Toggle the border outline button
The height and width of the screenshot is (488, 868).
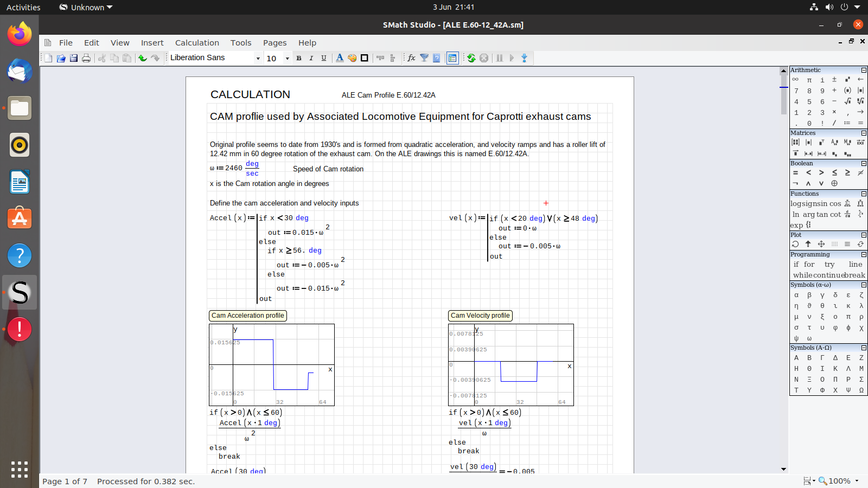point(365,58)
